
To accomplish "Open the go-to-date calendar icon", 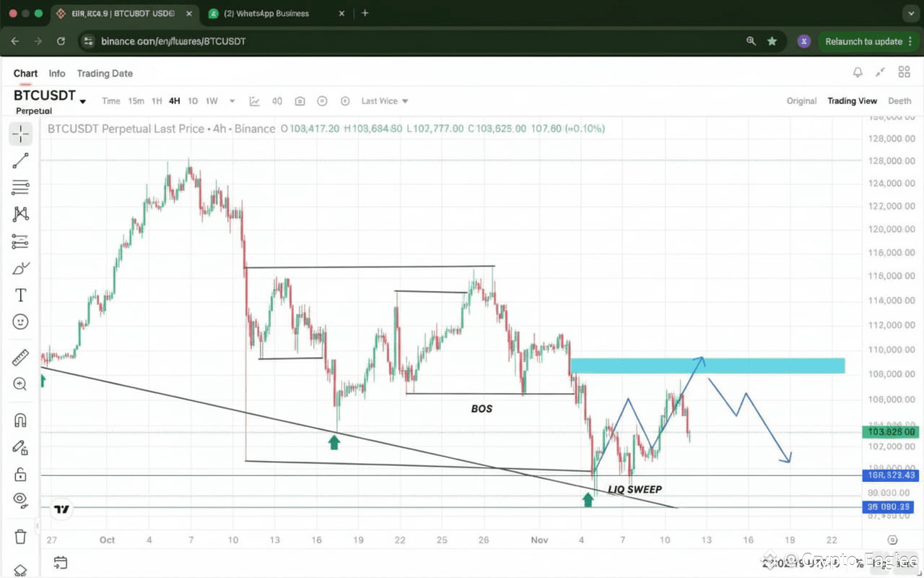I will click(60, 562).
